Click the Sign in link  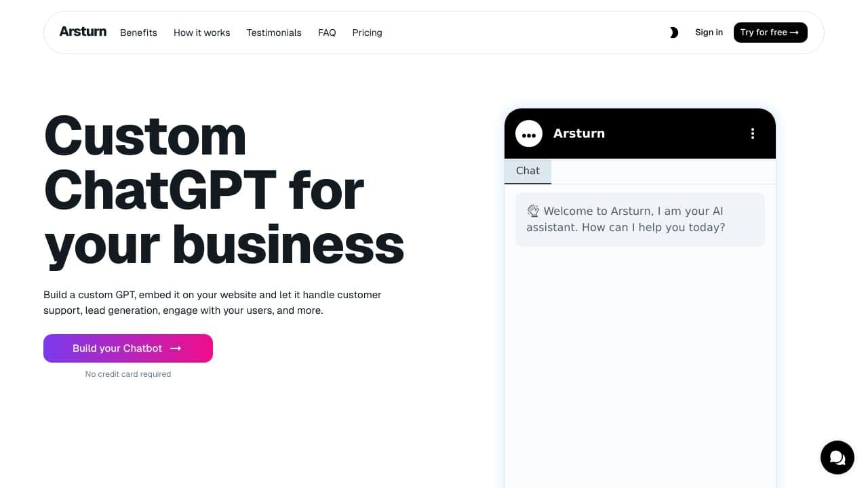pos(709,33)
